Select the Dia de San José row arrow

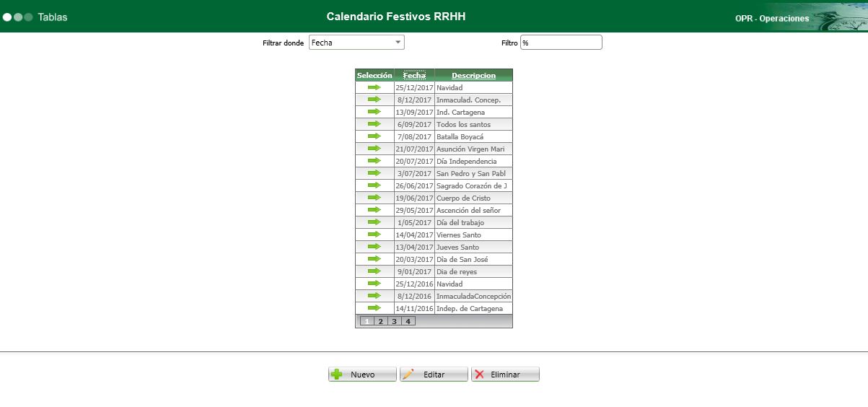click(x=374, y=259)
